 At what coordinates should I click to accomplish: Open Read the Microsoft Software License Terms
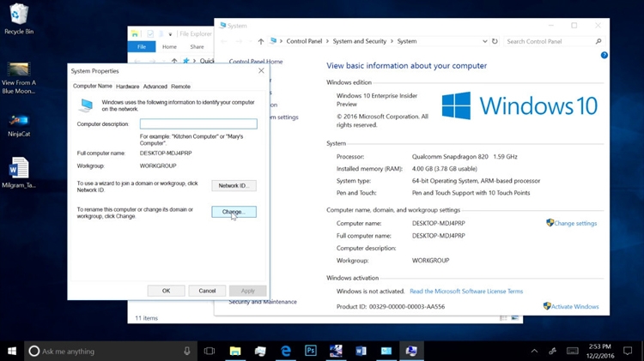465,292
